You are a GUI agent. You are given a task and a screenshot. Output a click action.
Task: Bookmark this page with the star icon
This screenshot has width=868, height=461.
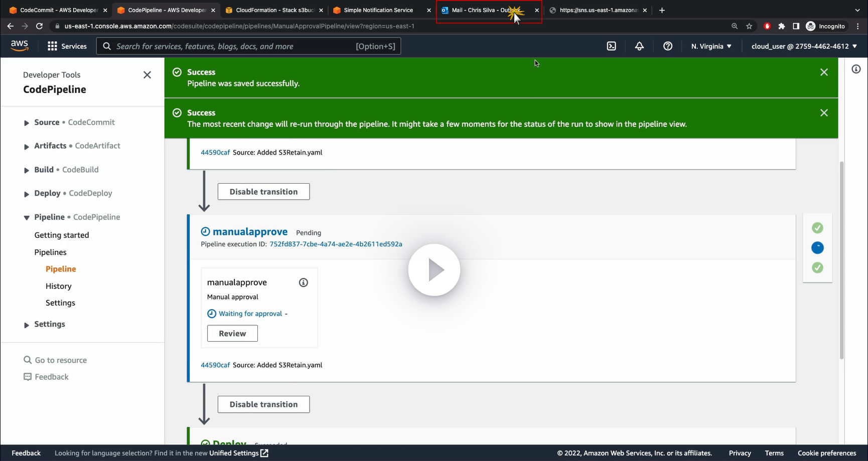tap(749, 26)
